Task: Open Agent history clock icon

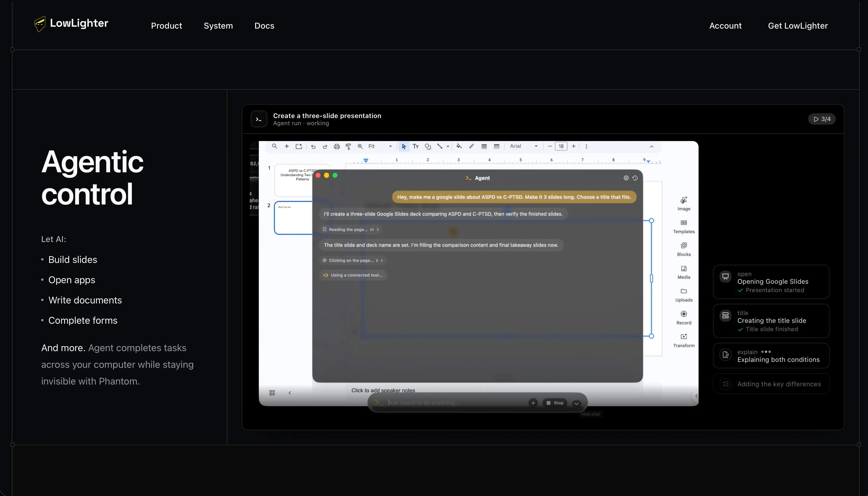Action: click(x=635, y=178)
